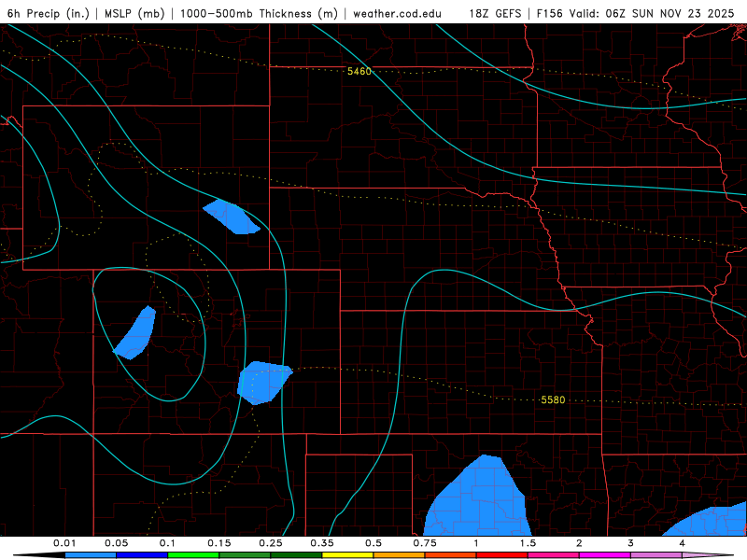Click the '6h Precip (in.)' title text
This screenshot has height=560, width=747.
coord(49,13)
